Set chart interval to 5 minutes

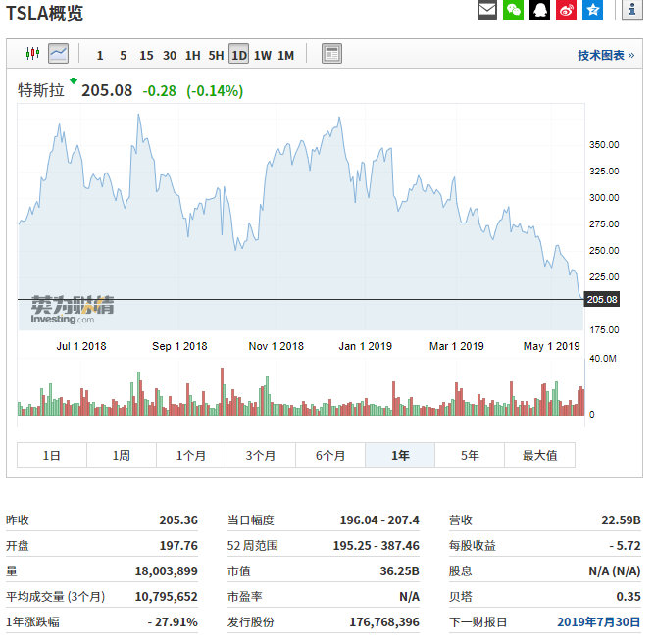tap(123, 55)
